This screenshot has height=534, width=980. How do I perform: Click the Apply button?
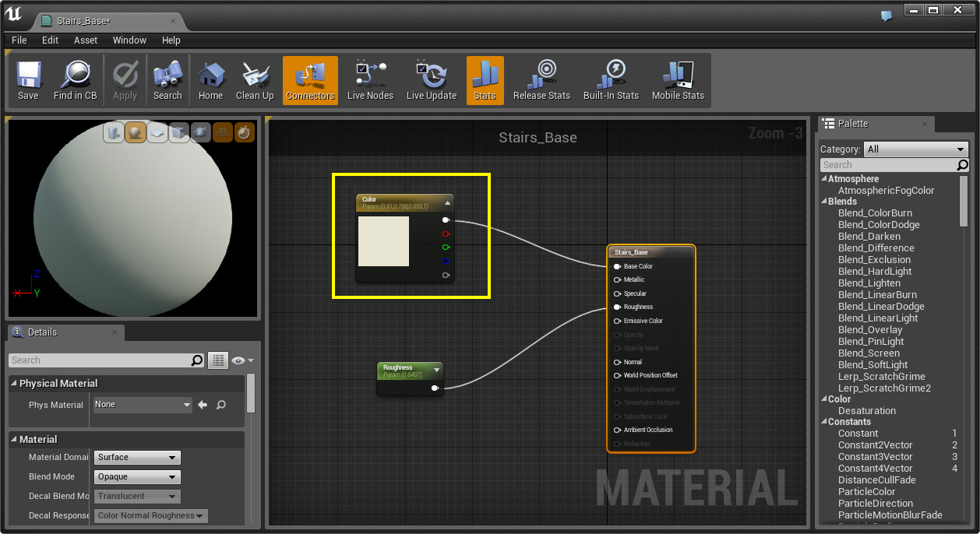[x=125, y=78]
